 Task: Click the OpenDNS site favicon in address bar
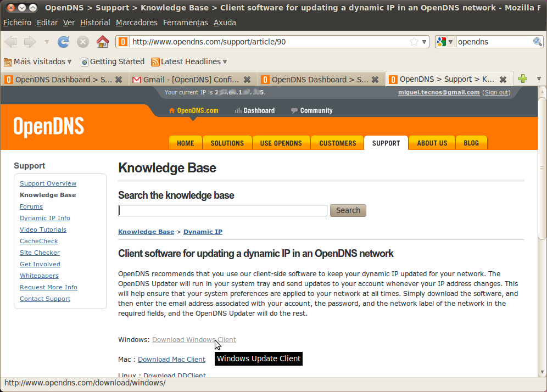(x=123, y=42)
